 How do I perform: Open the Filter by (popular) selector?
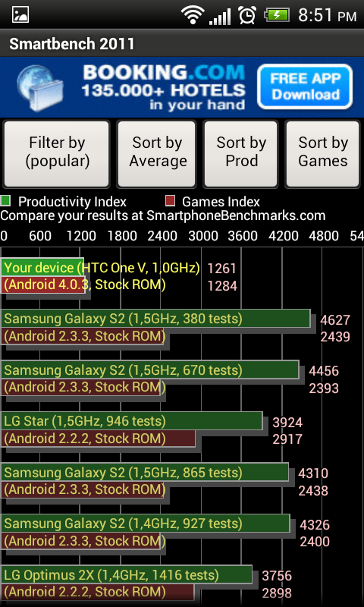pyautogui.click(x=56, y=154)
